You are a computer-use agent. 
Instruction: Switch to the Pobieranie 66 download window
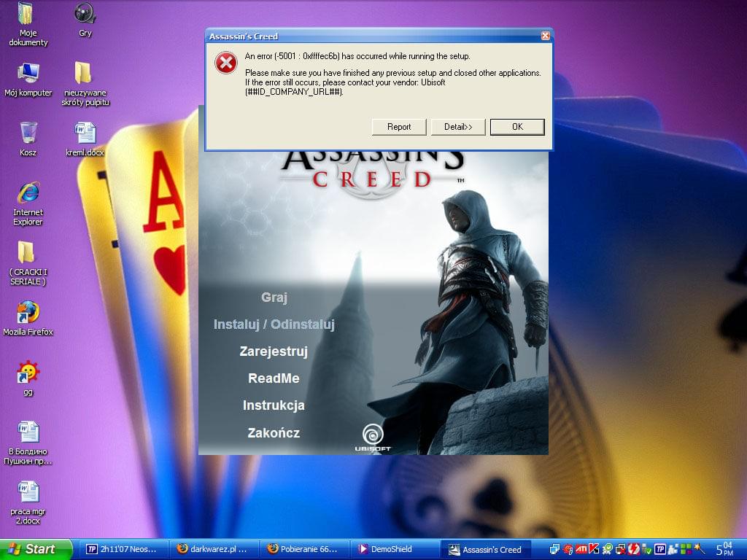[x=304, y=549]
